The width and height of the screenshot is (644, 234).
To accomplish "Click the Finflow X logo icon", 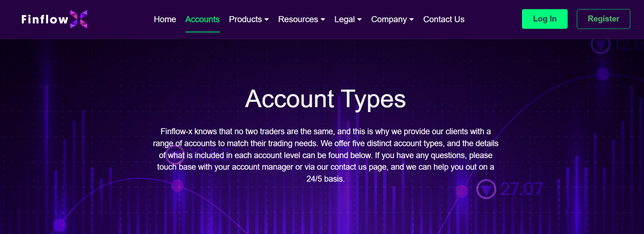I will (79, 19).
